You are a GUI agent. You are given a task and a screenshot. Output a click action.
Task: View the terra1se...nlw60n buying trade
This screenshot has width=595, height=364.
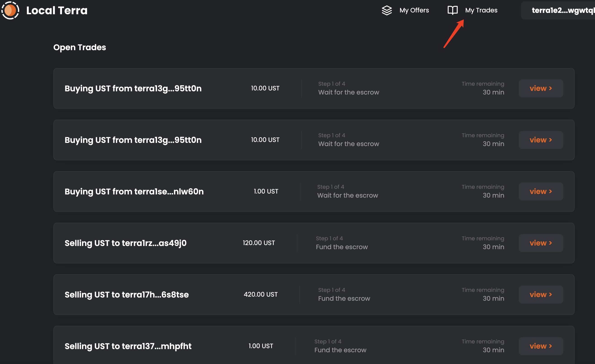[541, 191]
